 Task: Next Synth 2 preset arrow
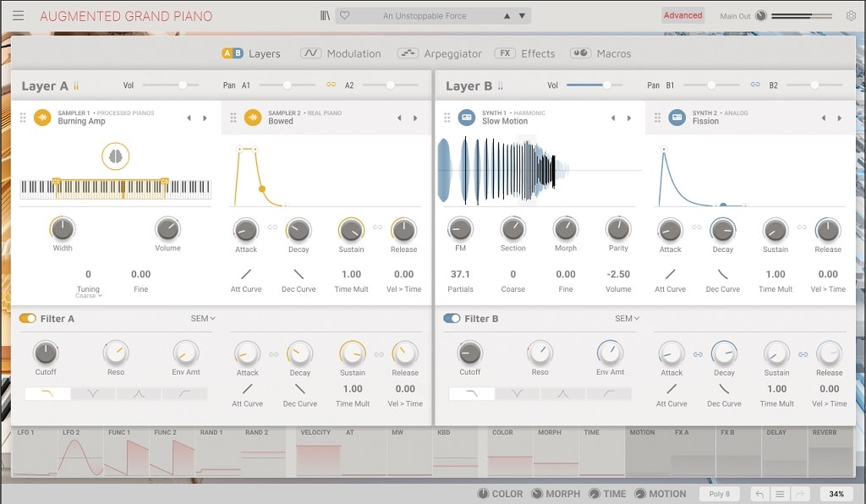[x=840, y=118]
